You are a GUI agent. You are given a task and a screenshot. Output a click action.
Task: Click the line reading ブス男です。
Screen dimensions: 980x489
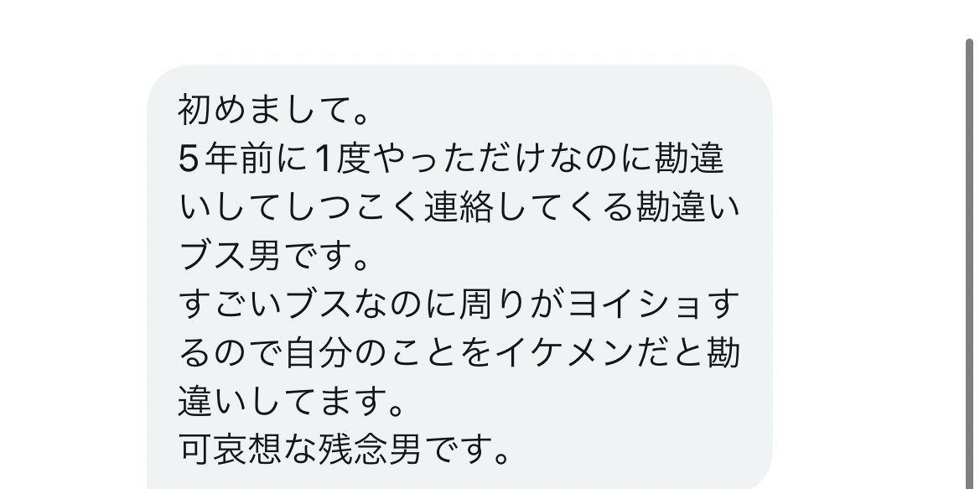276,255
